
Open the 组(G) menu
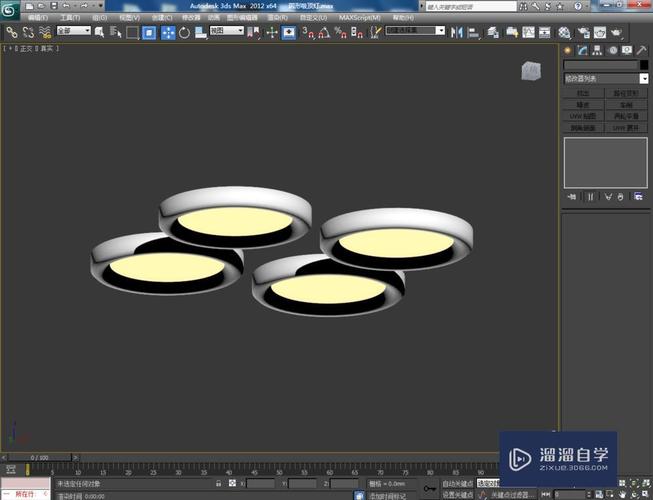[x=100, y=17]
